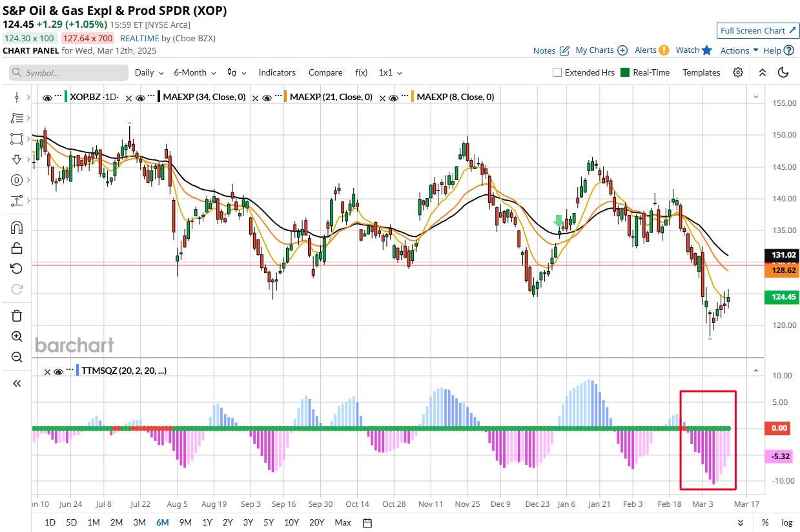Viewport: 800px width, 532px height.
Task: Select the Max range tab
Action: click(x=343, y=522)
